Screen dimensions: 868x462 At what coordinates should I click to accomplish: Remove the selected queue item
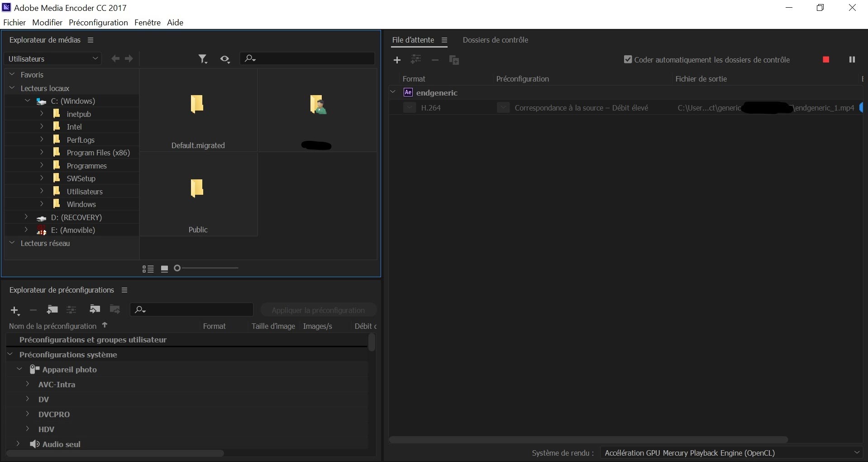coord(435,60)
